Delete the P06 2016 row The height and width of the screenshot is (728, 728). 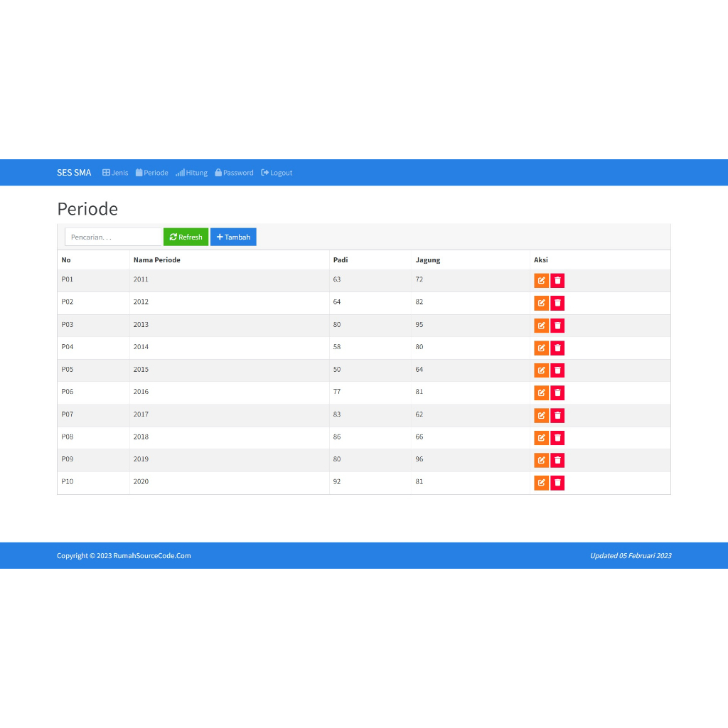click(x=557, y=392)
